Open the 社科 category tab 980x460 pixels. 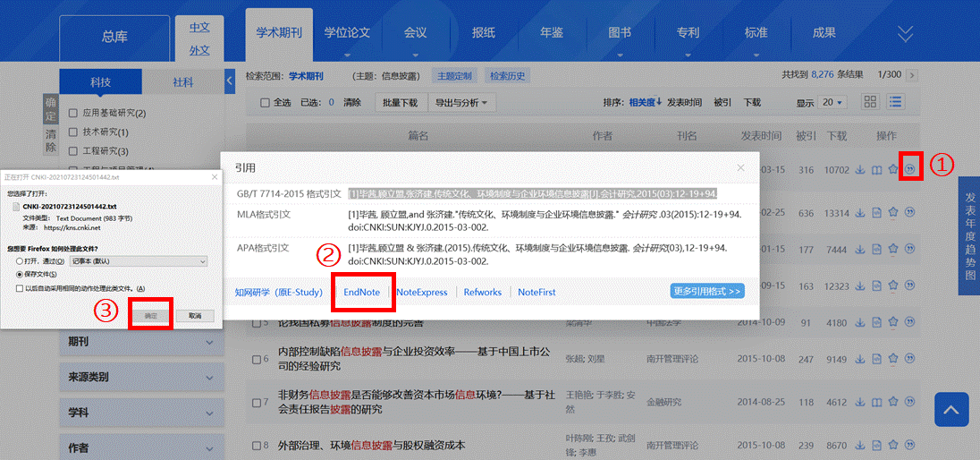pyautogui.click(x=182, y=82)
